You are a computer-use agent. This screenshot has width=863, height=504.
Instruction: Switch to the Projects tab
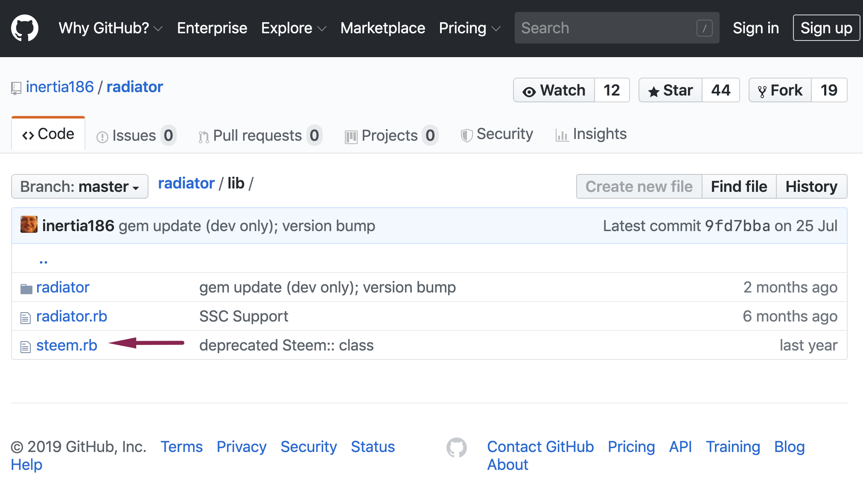tap(391, 136)
